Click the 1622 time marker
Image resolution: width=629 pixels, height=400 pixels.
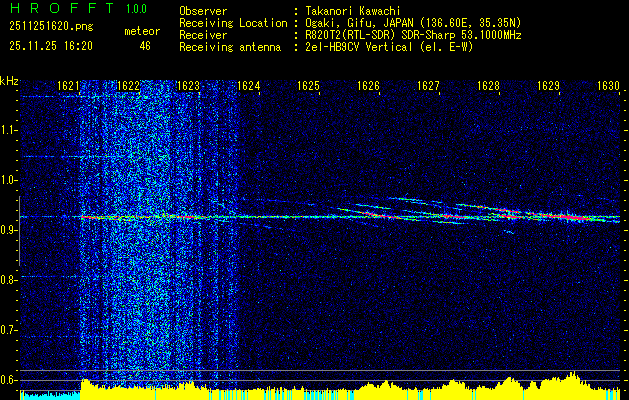click(x=128, y=85)
